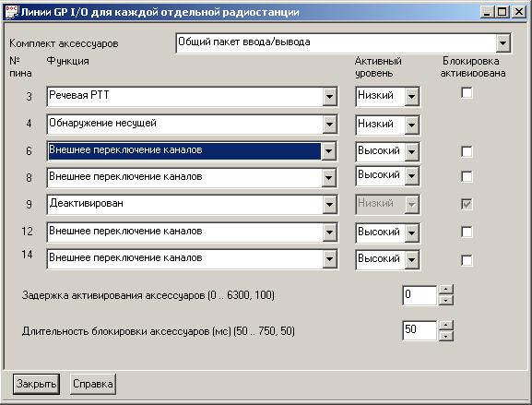Click the Закрыть button

coord(36,384)
